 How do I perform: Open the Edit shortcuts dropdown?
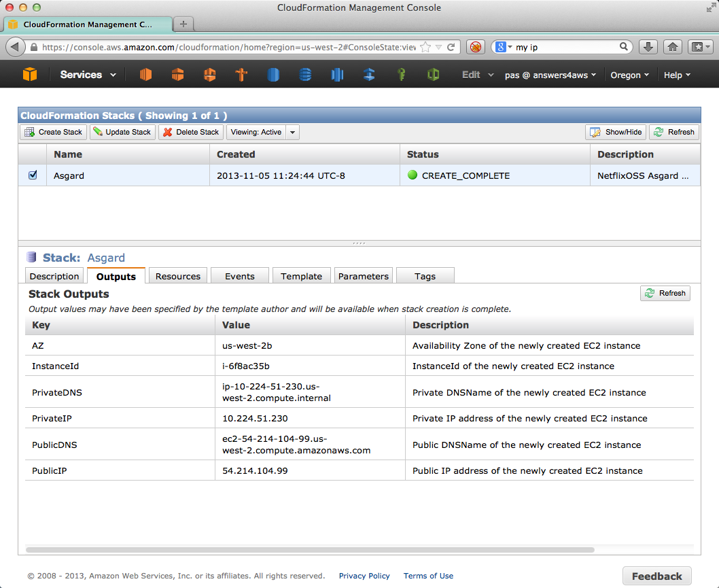click(477, 75)
